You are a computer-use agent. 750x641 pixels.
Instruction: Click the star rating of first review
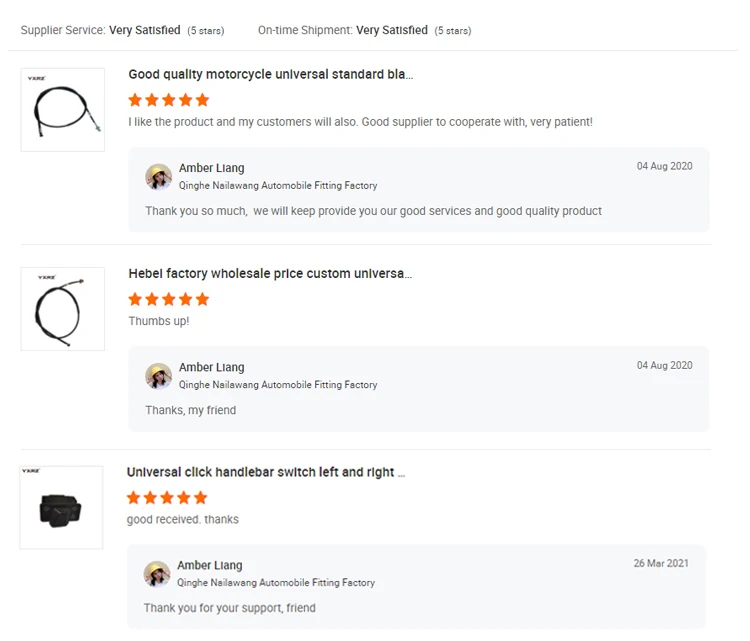click(x=168, y=100)
